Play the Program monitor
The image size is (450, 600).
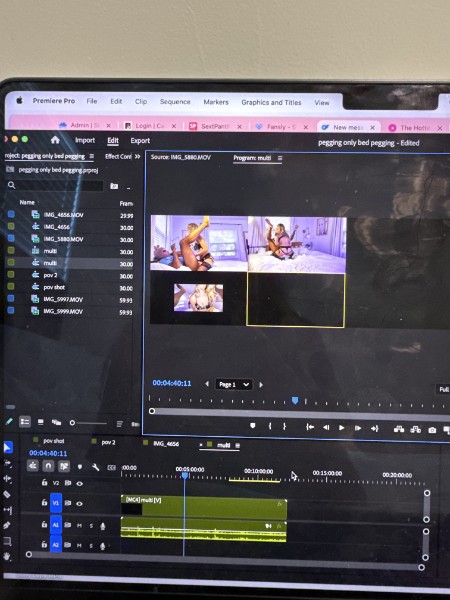[342, 428]
